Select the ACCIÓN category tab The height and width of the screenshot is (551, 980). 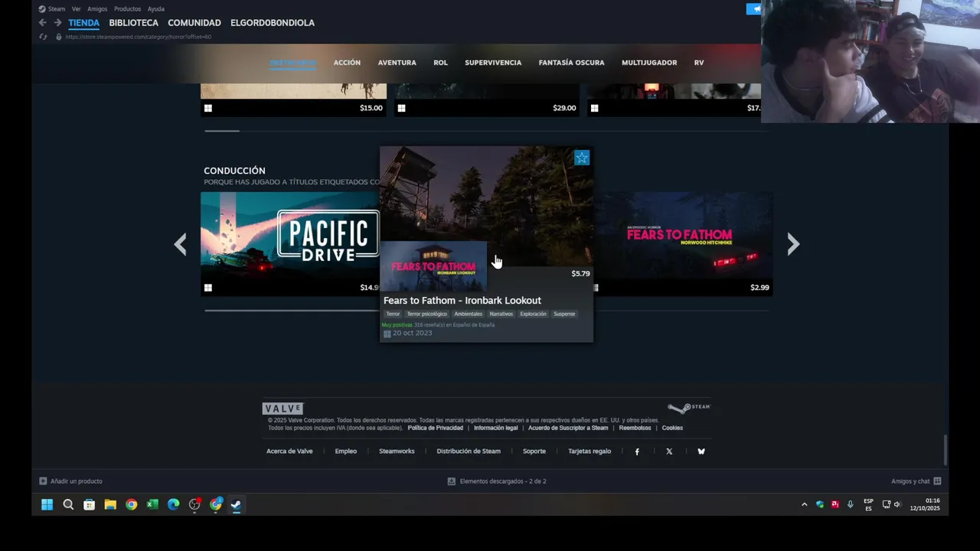347,63
